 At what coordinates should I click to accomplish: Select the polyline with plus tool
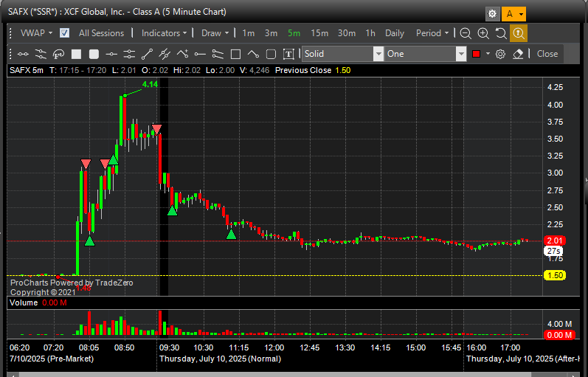coord(182,54)
